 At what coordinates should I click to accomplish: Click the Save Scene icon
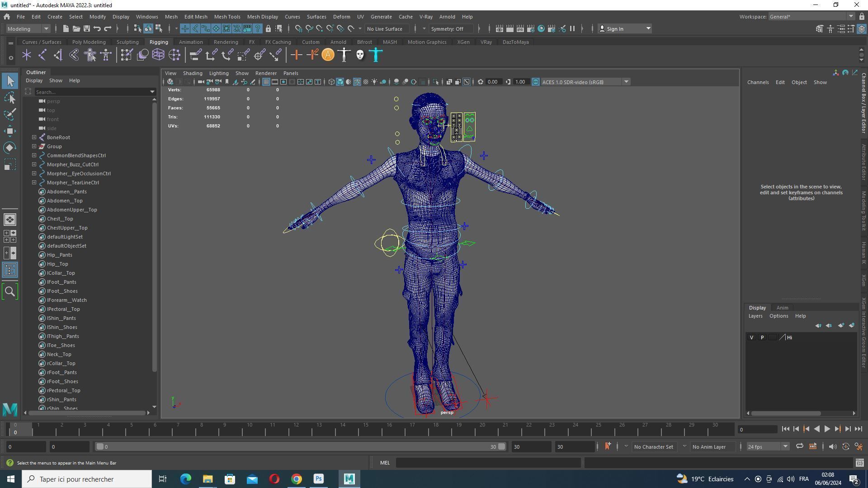pyautogui.click(x=86, y=29)
